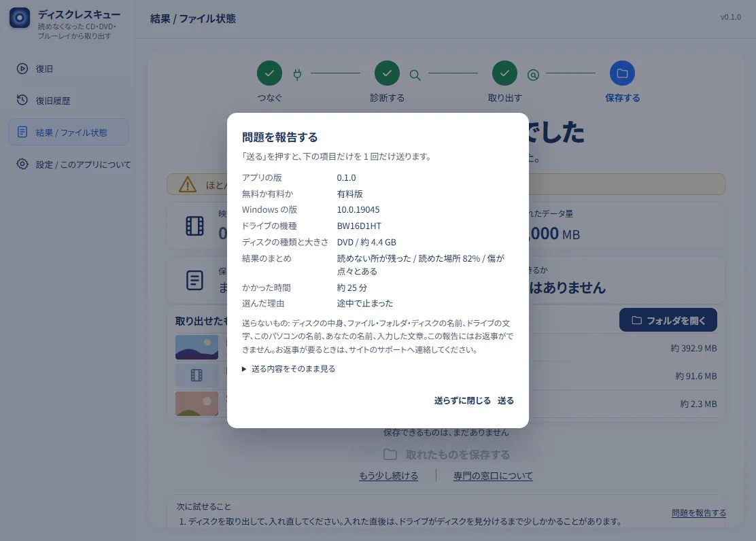
Task: Click the 結果 / ファイル状態 document icon
Action: click(x=22, y=132)
